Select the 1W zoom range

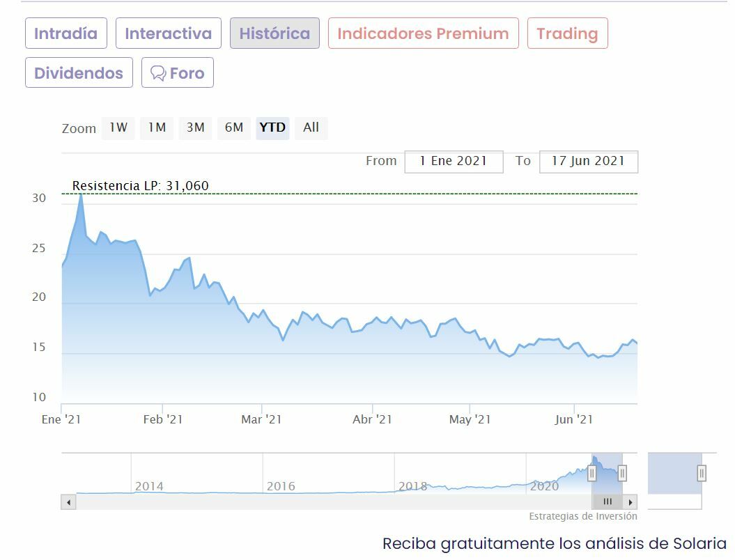tap(118, 127)
